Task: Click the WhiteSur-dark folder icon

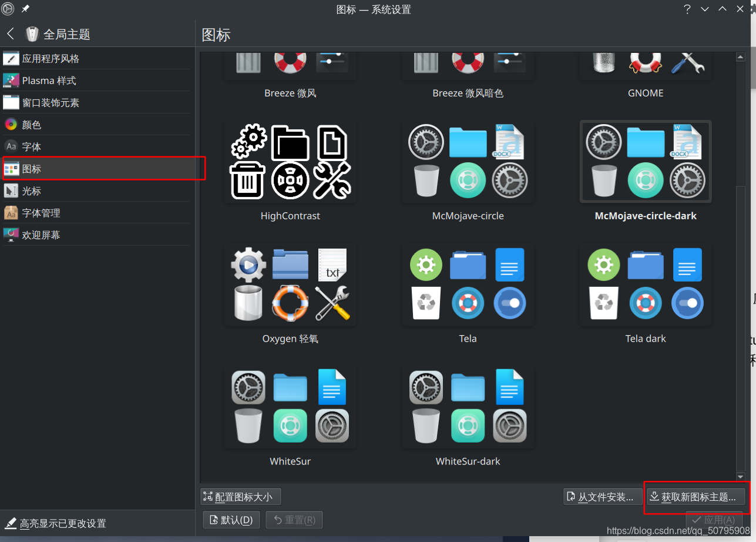Action: (x=468, y=388)
